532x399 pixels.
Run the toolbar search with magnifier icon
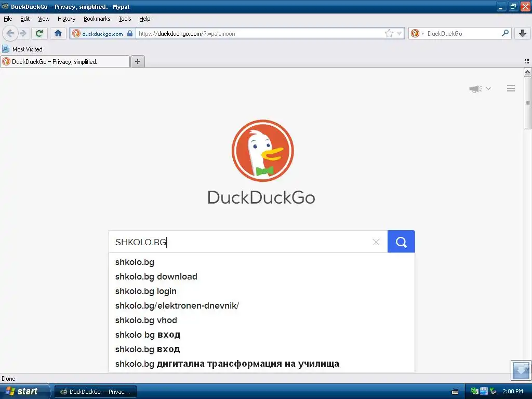505,33
